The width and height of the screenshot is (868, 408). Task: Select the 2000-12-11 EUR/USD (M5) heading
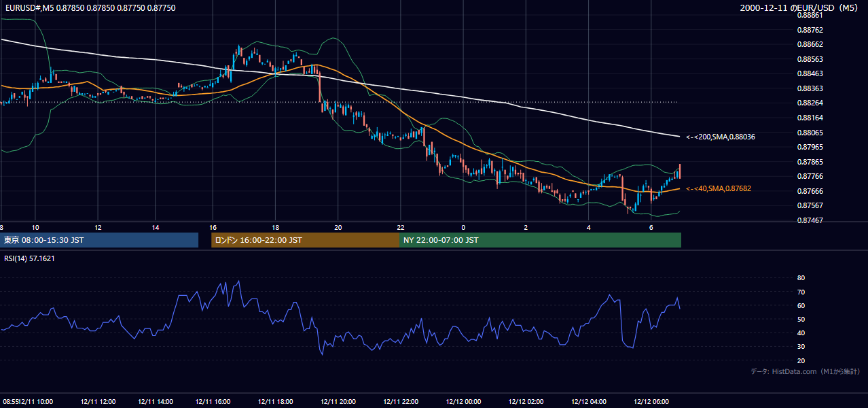click(x=800, y=8)
